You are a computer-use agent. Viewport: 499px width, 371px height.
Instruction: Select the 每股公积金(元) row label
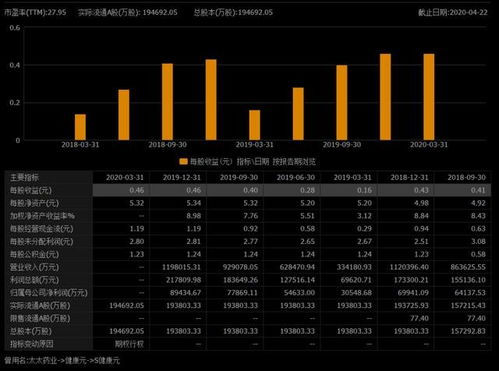pos(34,254)
